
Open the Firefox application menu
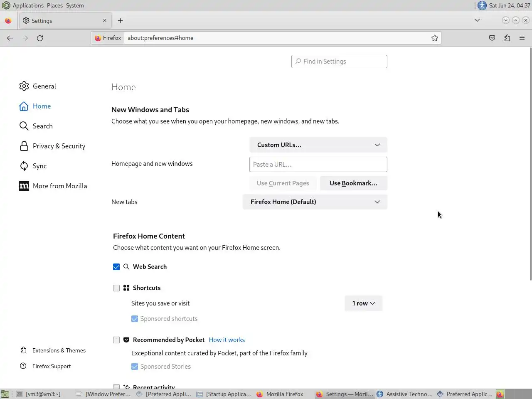tap(522, 38)
